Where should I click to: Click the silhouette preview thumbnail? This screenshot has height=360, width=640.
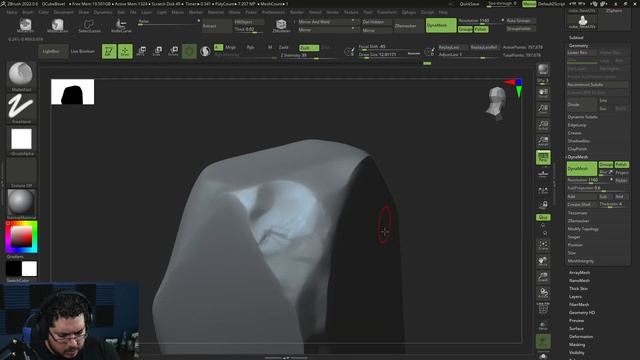(x=72, y=92)
